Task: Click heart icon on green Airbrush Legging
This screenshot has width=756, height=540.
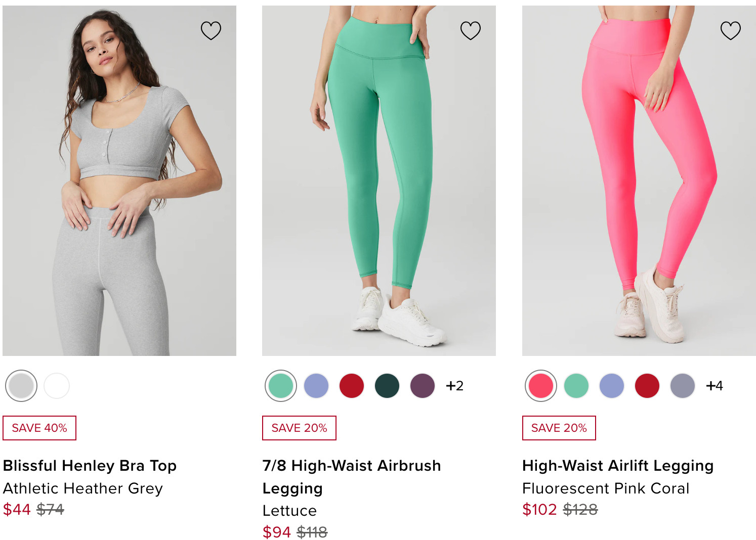Action: click(x=471, y=31)
